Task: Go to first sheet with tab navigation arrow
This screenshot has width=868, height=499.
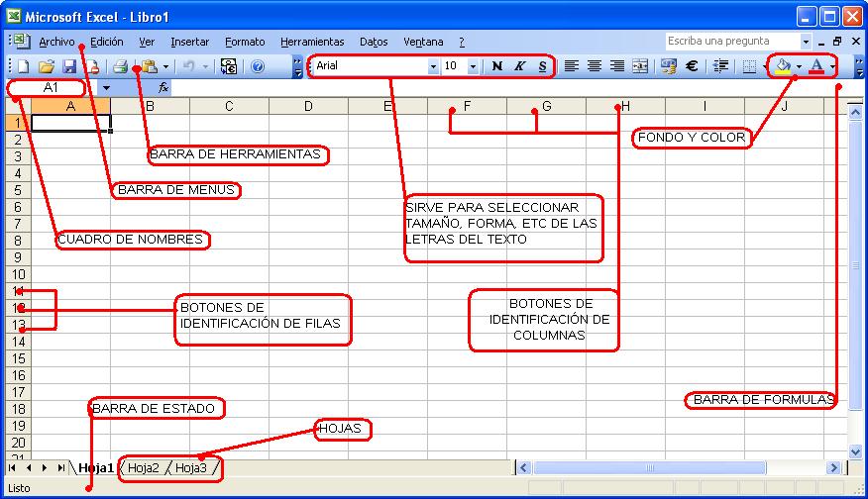Action: point(12,468)
